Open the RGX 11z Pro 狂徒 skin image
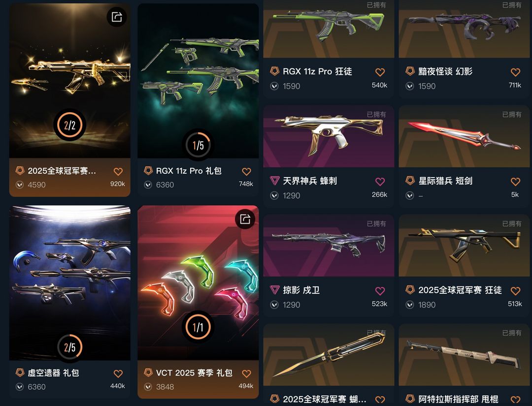This screenshot has width=532, height=406. tap(329, 29)
